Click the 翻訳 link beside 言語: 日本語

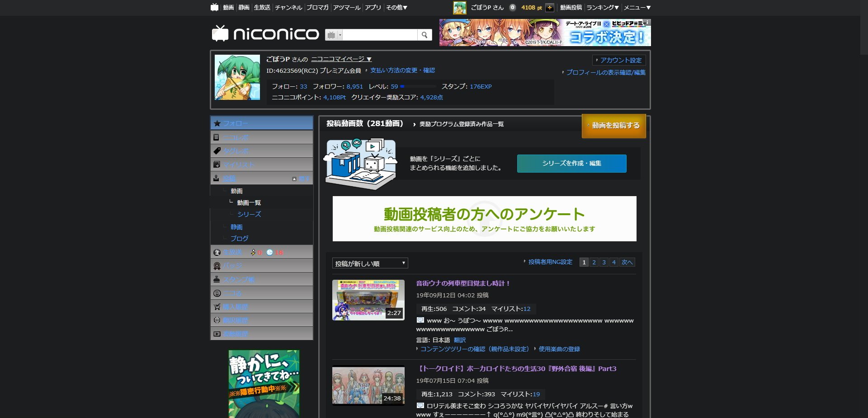[460, 340]
